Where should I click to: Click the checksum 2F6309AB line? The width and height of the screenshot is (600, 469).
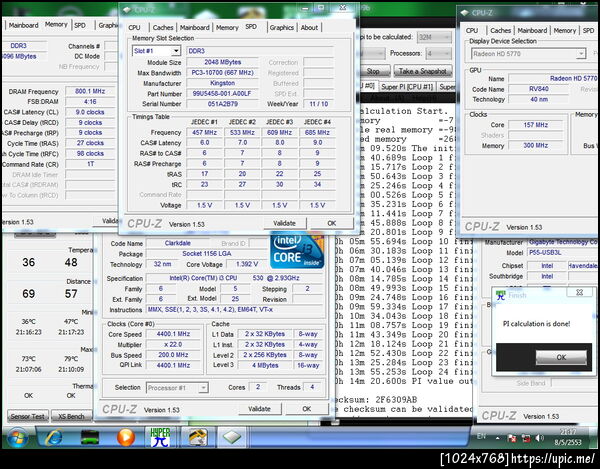tap(375, 400)
